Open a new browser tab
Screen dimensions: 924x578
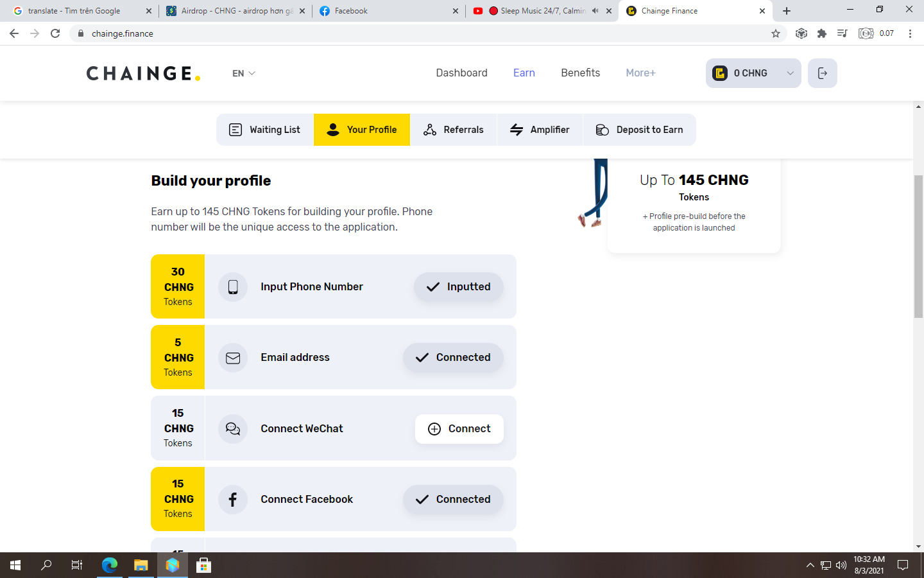coord(787,11)
